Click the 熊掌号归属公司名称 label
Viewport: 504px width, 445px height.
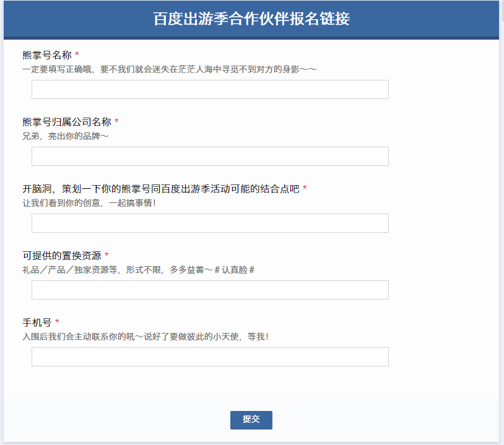point(66,122)
